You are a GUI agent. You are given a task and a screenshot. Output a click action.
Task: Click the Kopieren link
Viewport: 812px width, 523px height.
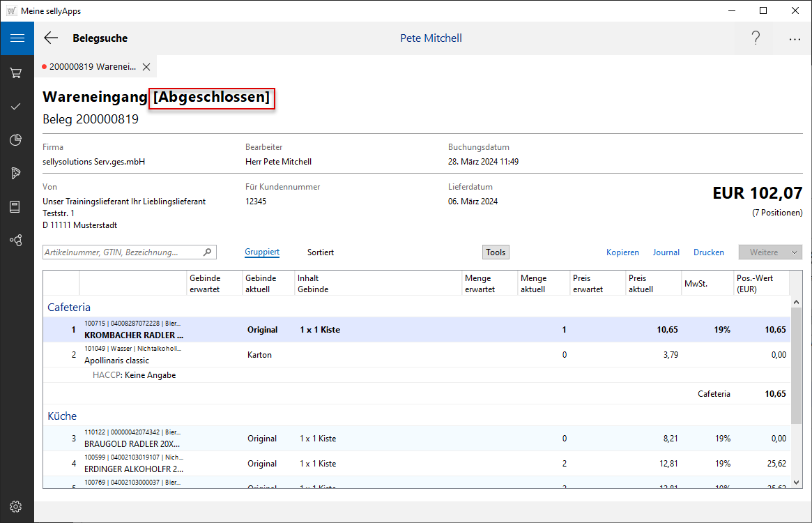(622, 252)
